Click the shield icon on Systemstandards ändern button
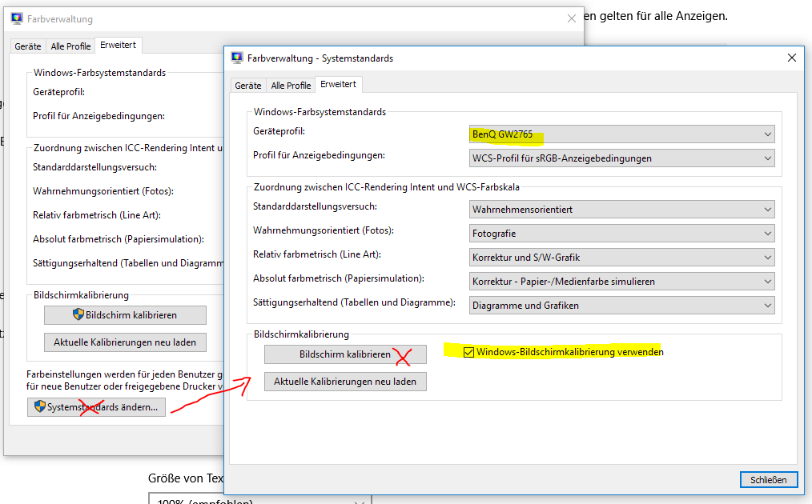 pyautogui.click(x=38, y=407)
